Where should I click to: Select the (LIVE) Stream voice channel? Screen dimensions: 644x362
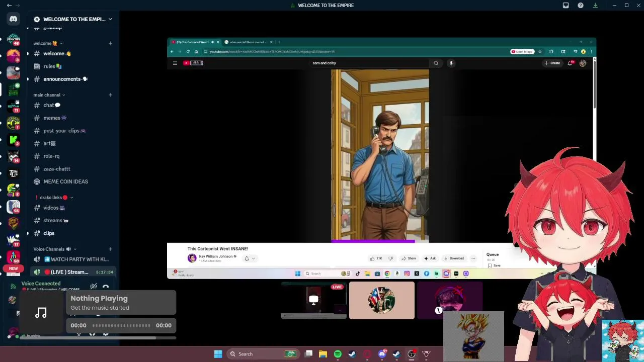(73, 272)
